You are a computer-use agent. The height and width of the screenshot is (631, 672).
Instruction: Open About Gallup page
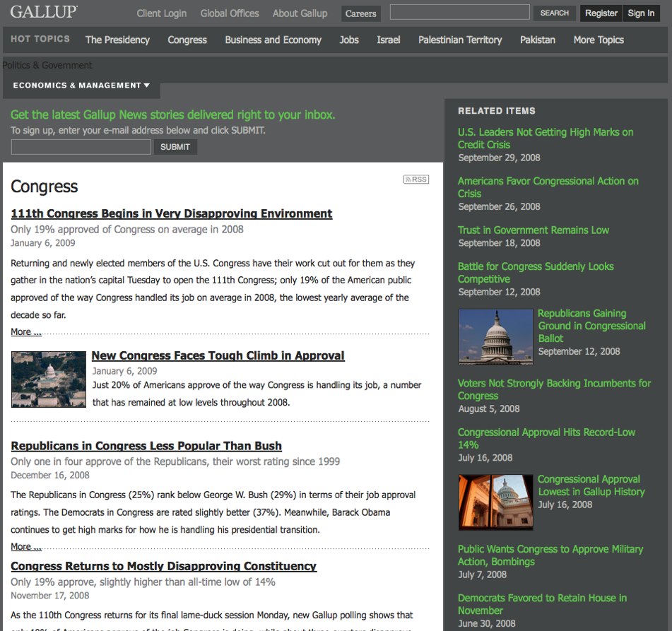(300, 13)
